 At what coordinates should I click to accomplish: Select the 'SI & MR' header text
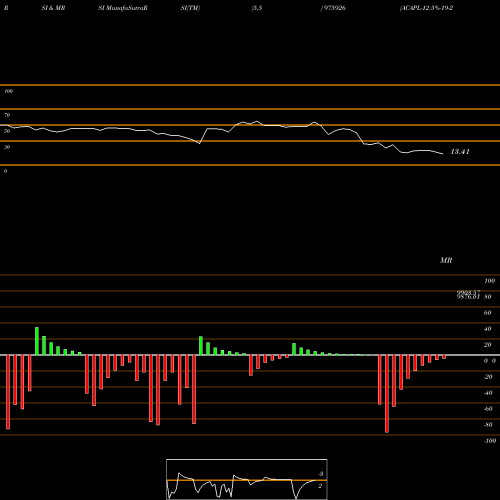pos(53,8)
